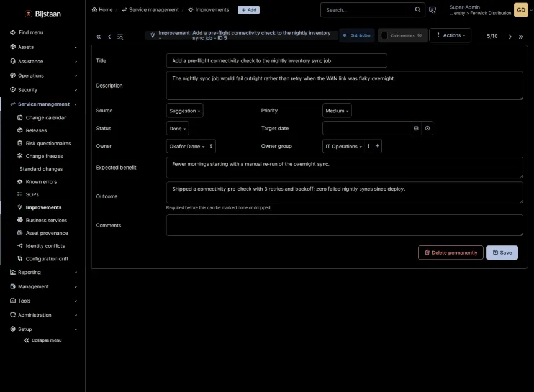This screenshot has width=534, height=392.
Task: Expand the Assistance menu section
Action: 43,62
